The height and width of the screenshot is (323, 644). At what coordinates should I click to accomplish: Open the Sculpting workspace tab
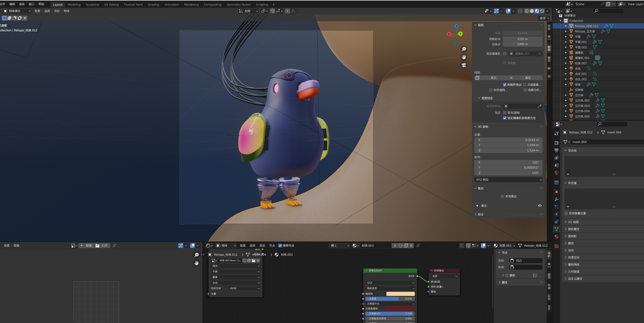pyautogui.click(x=92, y=4)
